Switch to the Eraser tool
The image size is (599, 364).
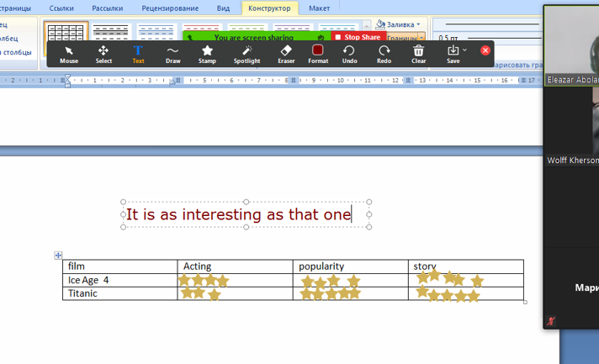point(286,54)
